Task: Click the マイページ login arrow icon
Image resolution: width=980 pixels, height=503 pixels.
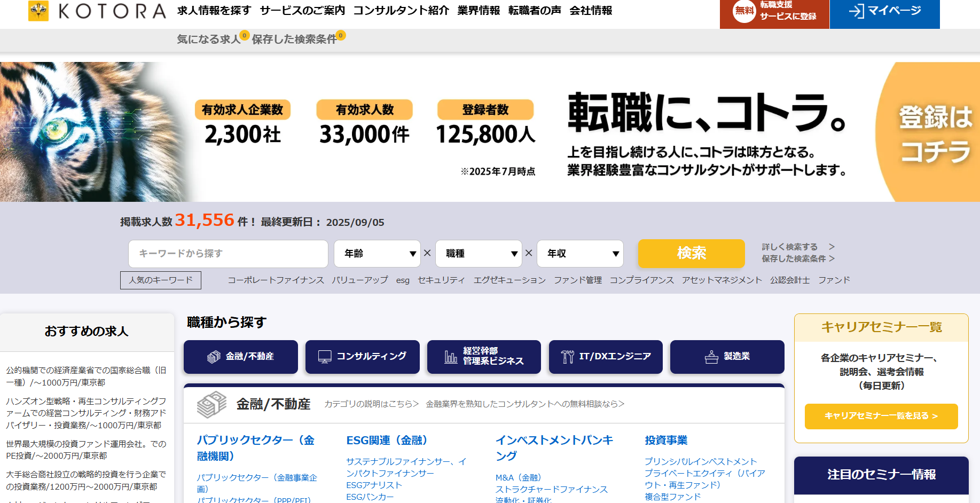Action: (856, 11)
